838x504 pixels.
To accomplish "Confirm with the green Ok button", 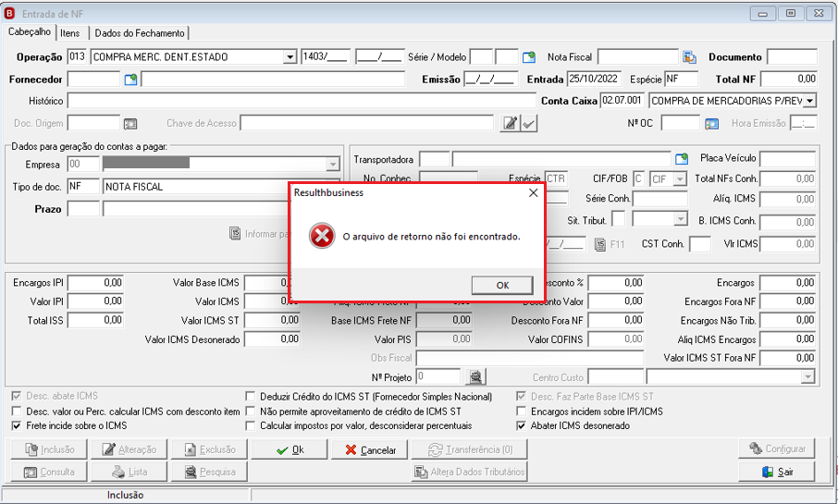I will tap(290, 449).
